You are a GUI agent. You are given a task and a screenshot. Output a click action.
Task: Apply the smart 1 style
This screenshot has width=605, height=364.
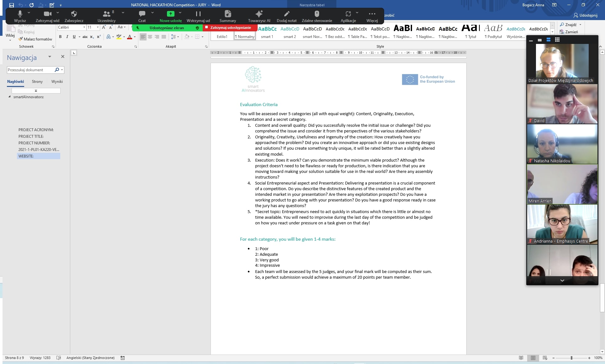(267, 32)
